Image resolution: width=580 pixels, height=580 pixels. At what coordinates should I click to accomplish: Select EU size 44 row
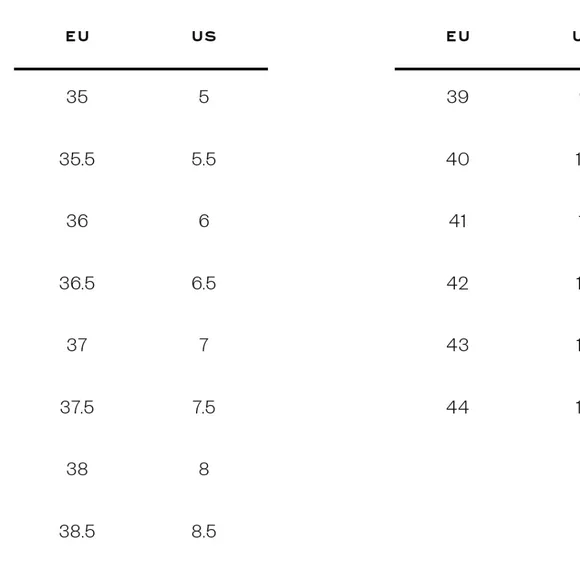click(458, 407)
